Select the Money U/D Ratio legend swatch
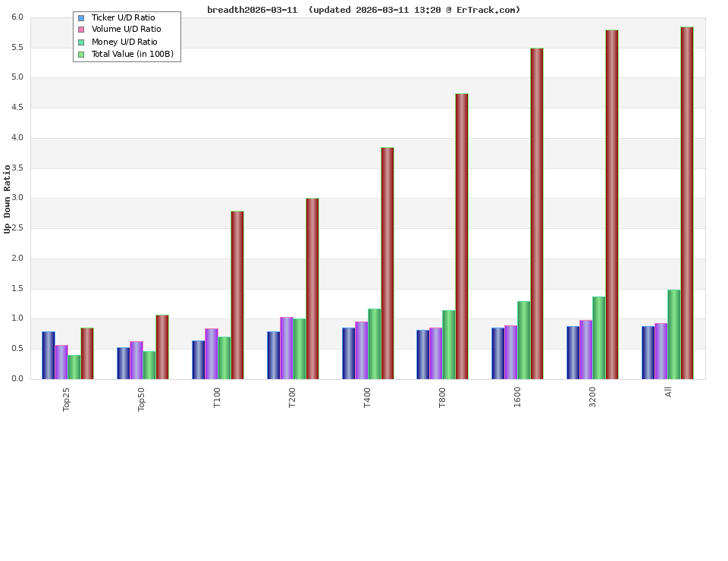Screen dimensions: 728x561 (80, 41)
